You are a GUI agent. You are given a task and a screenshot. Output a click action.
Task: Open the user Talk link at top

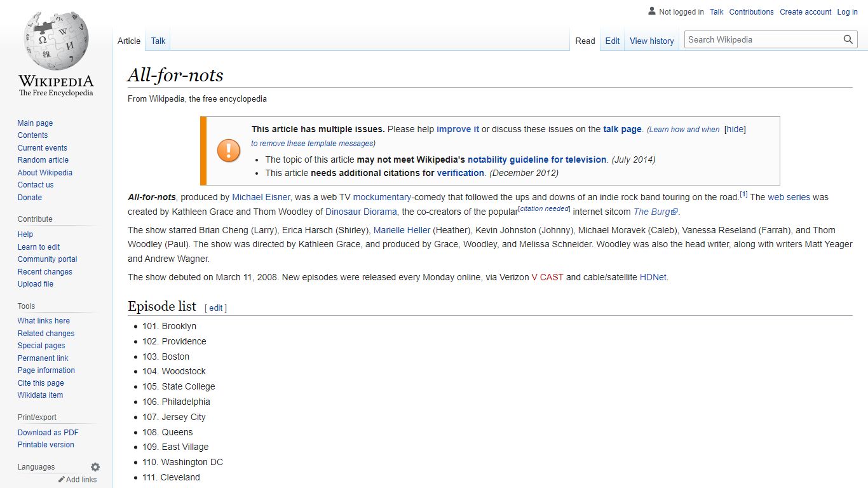(717, 11)
